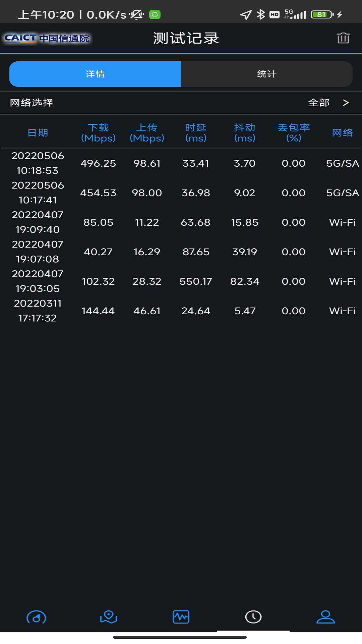Screen dimensions: 362x644
Task: Switch to the 详情 tab
Action: coord(95,74)
